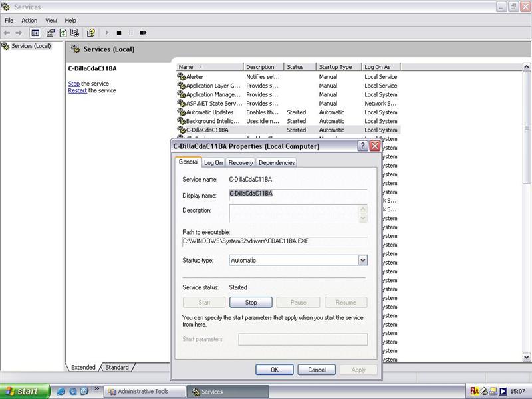This screenshot has width=532, height=399.
Task: Click the Start button on taskbar
Action: [x=25, y=391]
